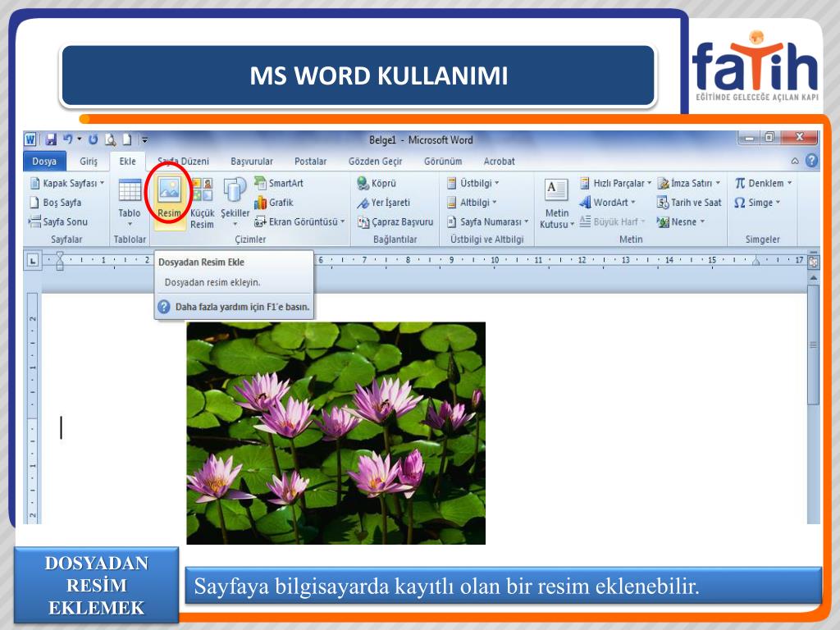Open the Dosya tab
The height and width of the screenshot is (630, 840).
coord(44,162)
